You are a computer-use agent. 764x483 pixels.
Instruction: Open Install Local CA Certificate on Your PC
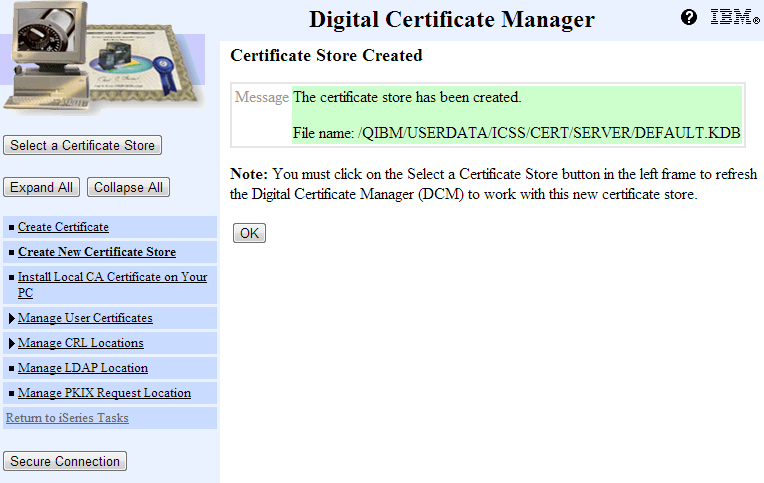tap(113, 285)
